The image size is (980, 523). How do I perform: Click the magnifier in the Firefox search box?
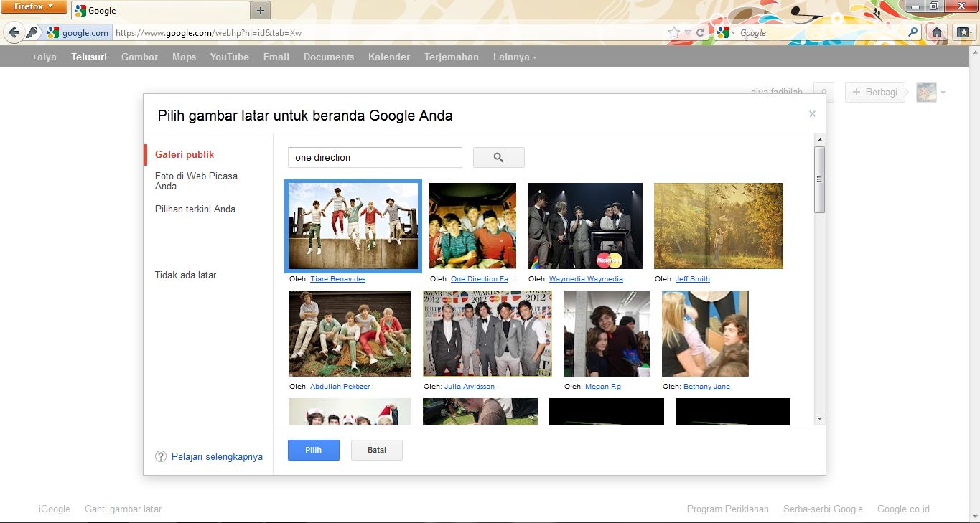point(913,32)
